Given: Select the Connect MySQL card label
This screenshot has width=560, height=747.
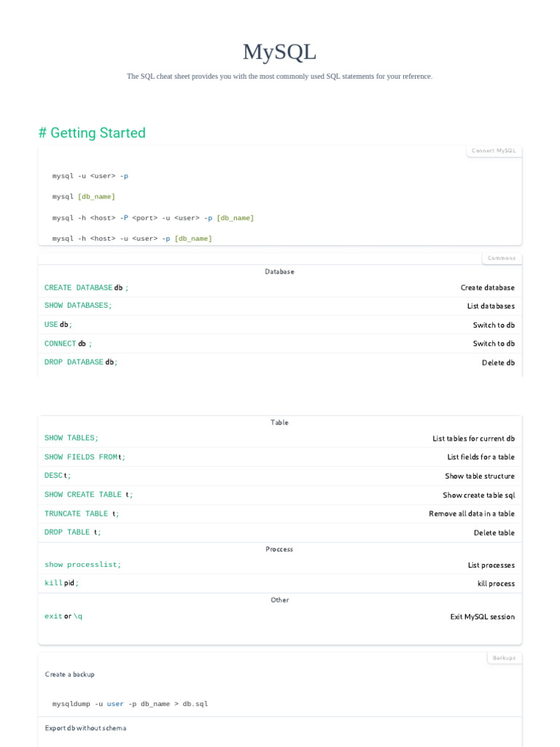Looking at the screenshot, I should 494,151.
